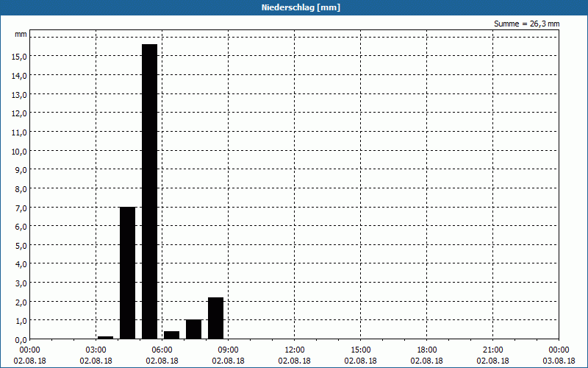This screenshot has height=368, width=588.
Task: Click the '12:00' time axis label
Action: (x=295, y=350)
